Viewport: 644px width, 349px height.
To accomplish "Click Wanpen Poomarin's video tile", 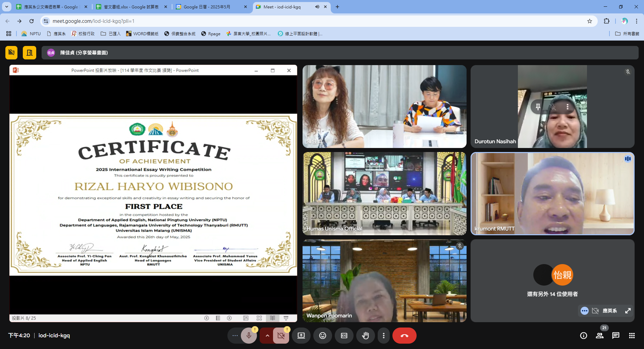I will (x=384, y=281).
